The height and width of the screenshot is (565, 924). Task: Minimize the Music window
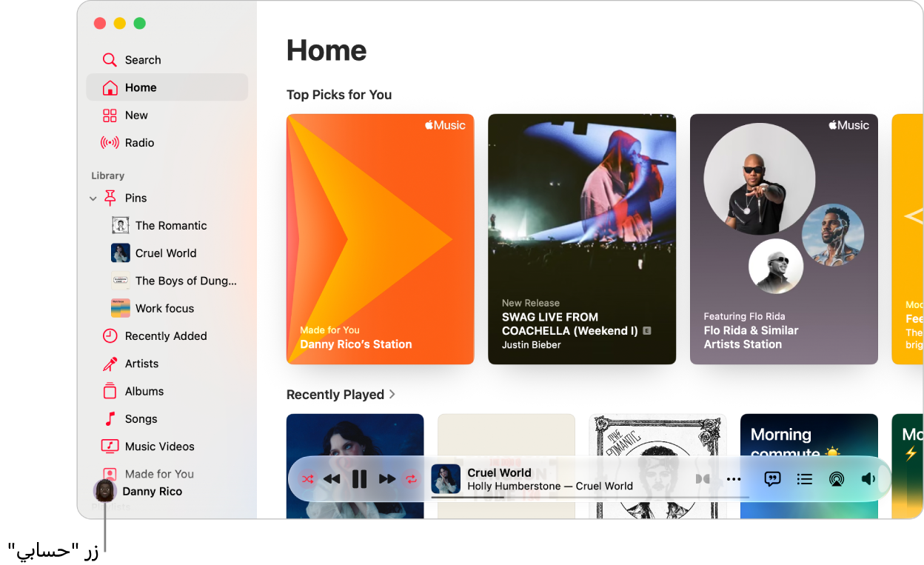click(x=119, y=24)
